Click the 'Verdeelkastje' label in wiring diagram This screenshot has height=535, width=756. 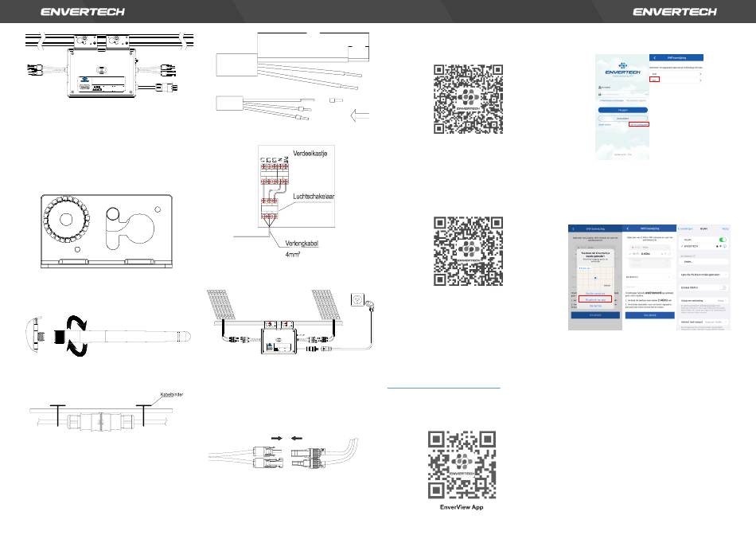[310, 154]
